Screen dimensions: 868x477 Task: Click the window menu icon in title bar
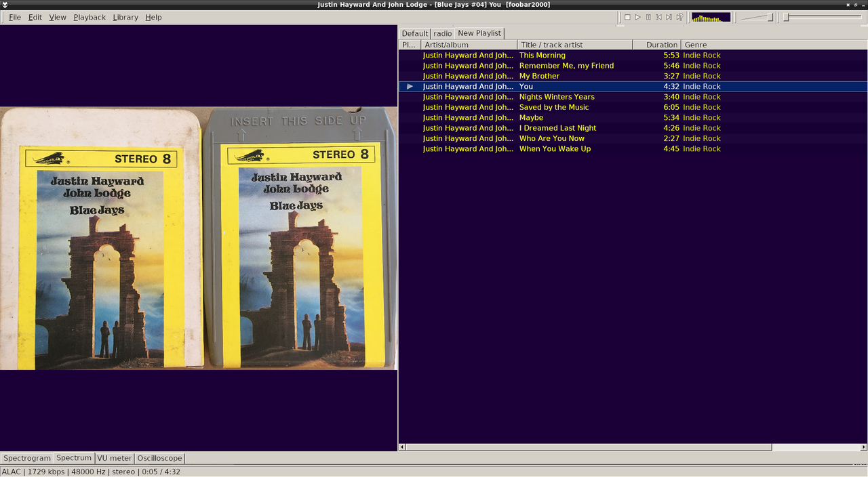[x=5, y=5]
